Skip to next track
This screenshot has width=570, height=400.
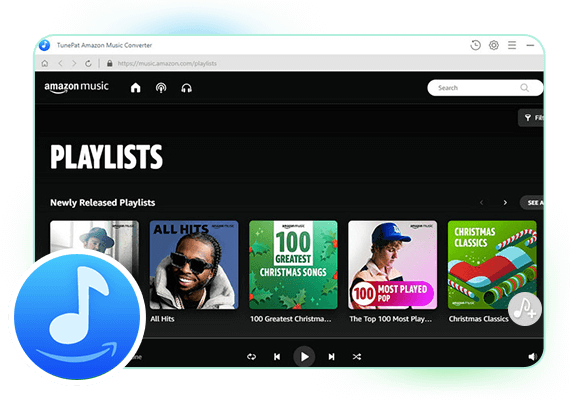pyautogui.click(x=331, y=357)
